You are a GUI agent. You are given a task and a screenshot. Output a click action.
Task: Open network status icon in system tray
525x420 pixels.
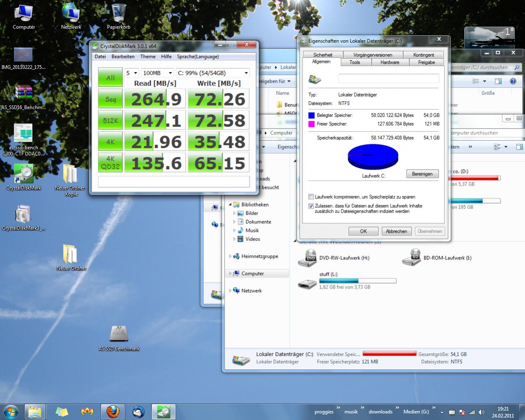click(472, 412)
